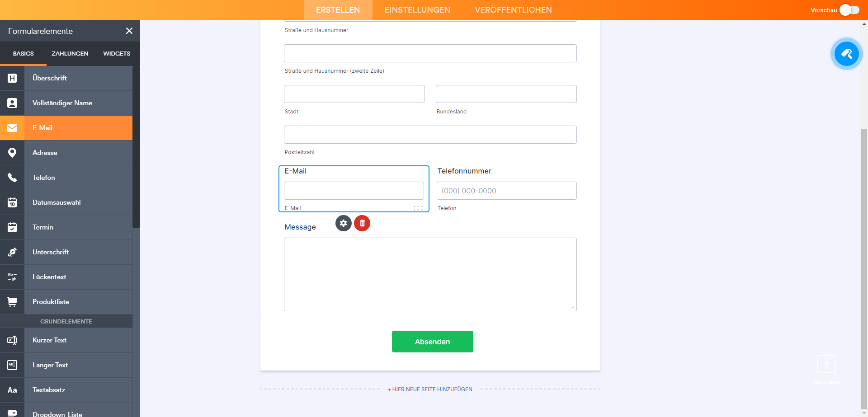868x417 pixels.
Task: Select the Vollständiger Name person icon
Action: click(12, 103)
